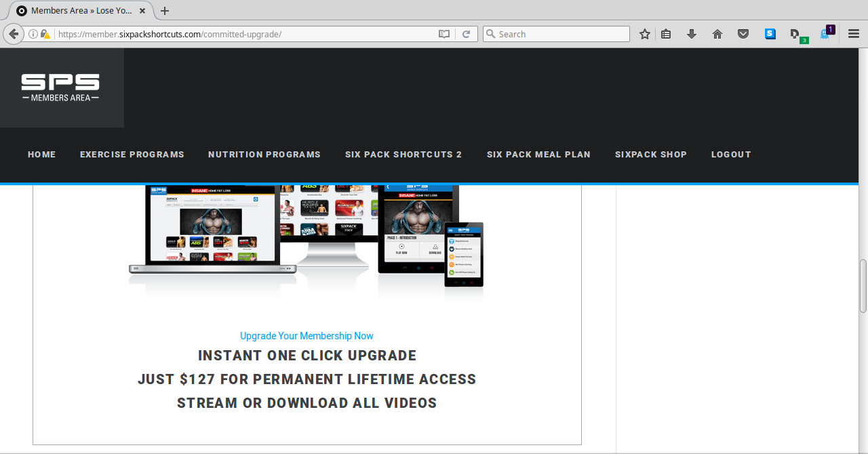The height and width of the screenshot is (454, 868).
Task: Click the STREAM OR DOWNLOAD ALL VIDEOS text
Action: 307,403
